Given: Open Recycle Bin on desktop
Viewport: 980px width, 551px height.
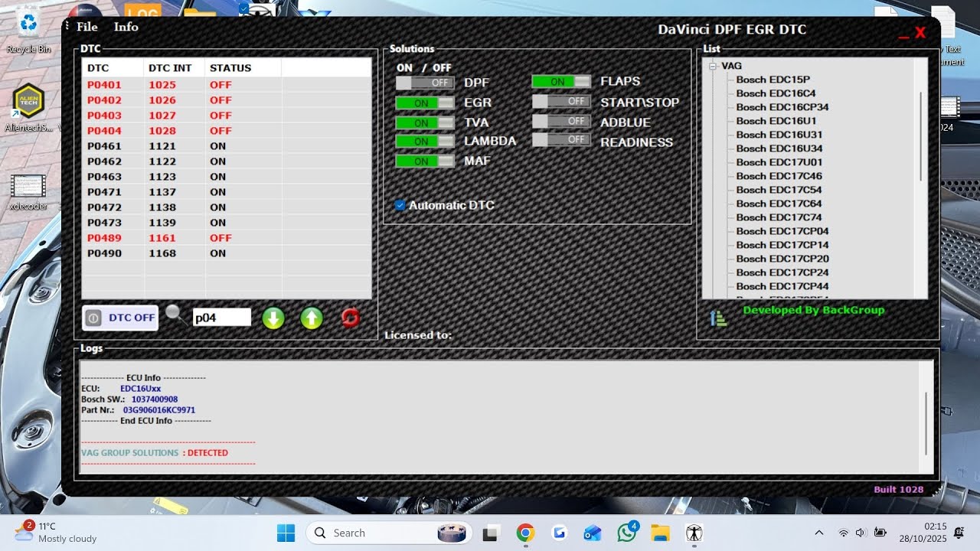Looking at the screenshot, I should (x=28, y=31).
